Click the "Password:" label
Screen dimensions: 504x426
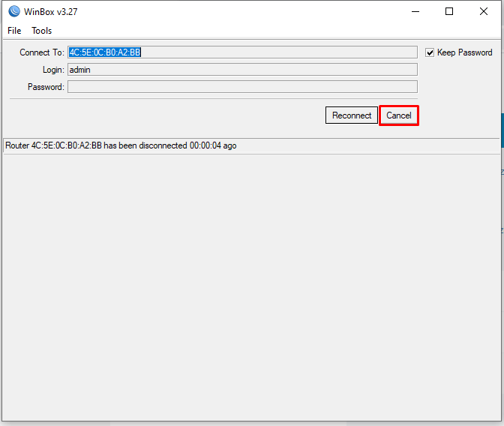46,87
